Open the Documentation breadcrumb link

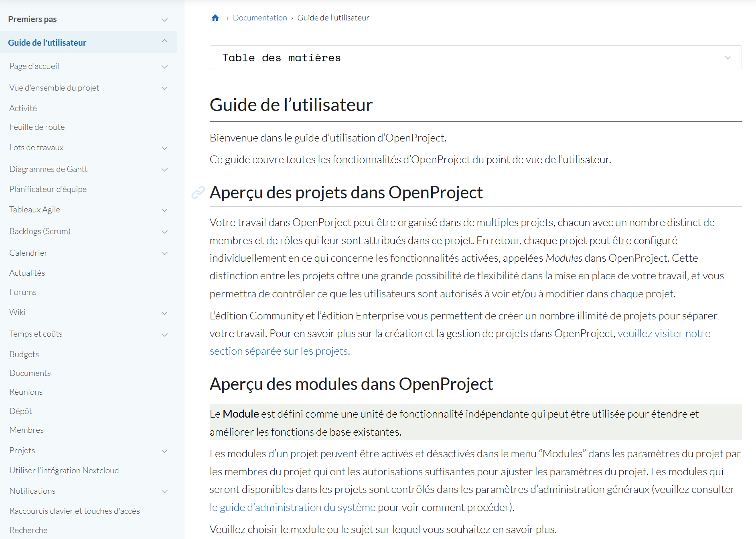[260, 17]
